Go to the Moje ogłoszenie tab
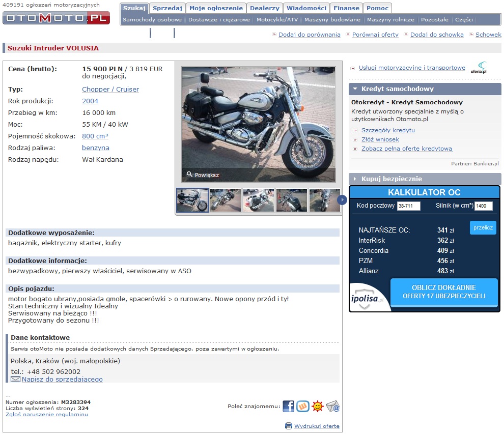 coord(216,8)
